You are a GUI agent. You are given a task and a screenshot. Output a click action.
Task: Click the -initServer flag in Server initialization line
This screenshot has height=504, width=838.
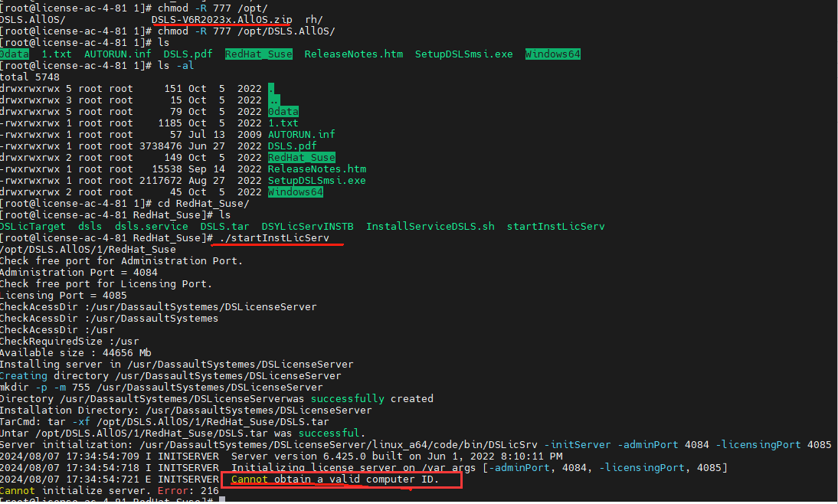point(578,445)
